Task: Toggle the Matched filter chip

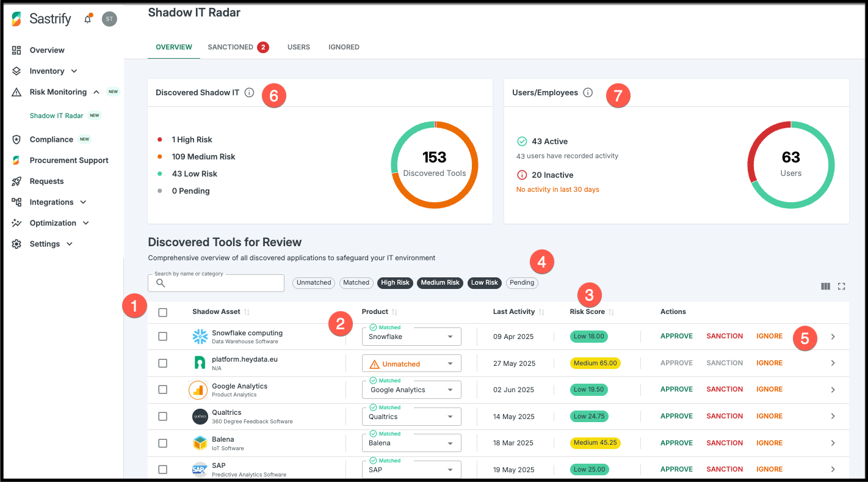Action: pos(356,283)
